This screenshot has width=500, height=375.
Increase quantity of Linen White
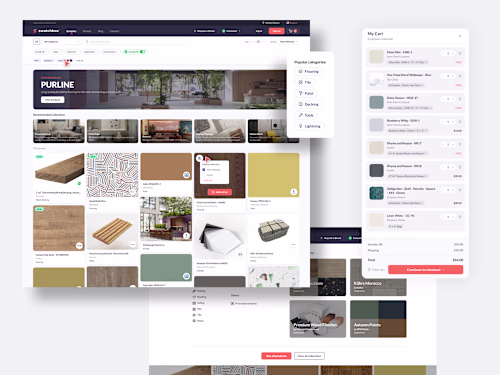[453, 217]
